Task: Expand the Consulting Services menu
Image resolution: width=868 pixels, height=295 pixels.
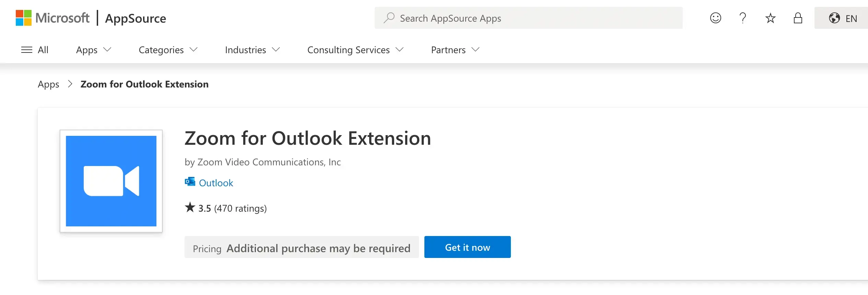Action: [x=355, y=50]
